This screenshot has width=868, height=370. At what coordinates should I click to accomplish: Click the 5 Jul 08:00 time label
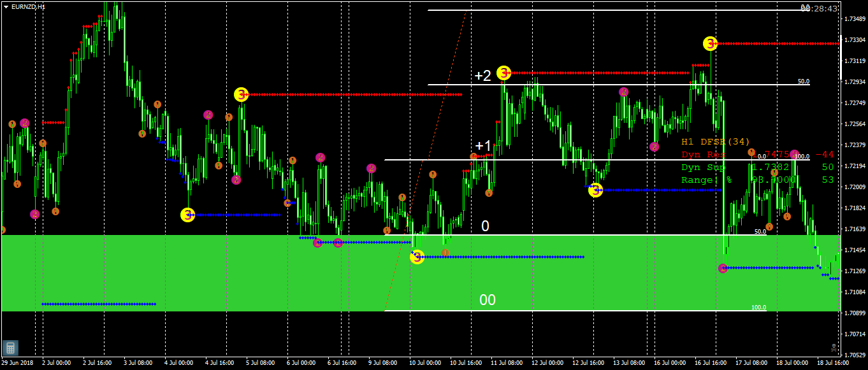[x=260, y=362]
